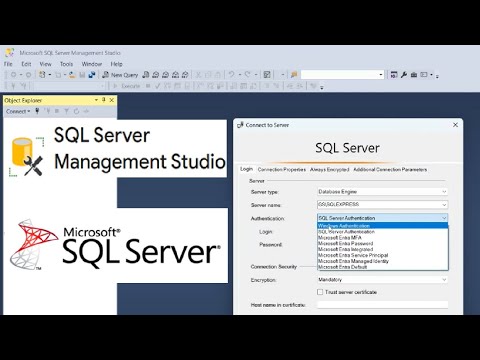Select Microsoft Entra Managed Identity option
This screenshot has height=360, width=480.
coord(382,261)
